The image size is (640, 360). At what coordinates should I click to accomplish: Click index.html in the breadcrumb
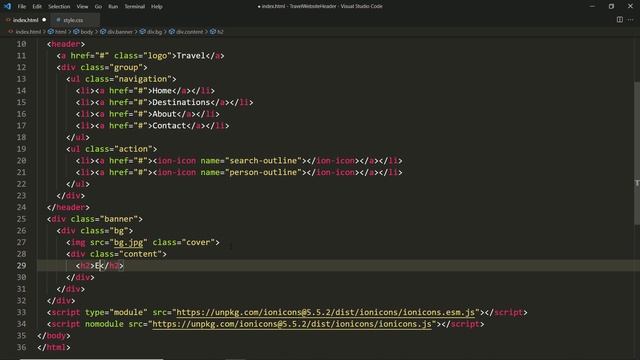tap(28, 31)
